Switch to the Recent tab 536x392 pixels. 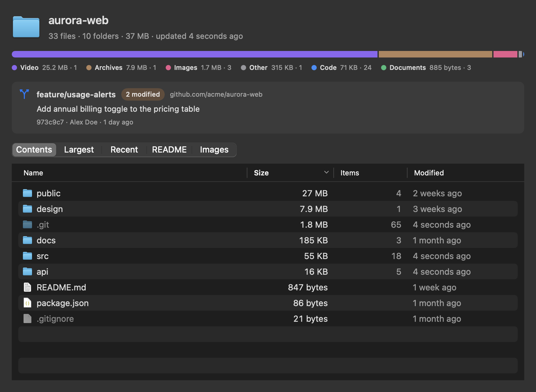124,150
